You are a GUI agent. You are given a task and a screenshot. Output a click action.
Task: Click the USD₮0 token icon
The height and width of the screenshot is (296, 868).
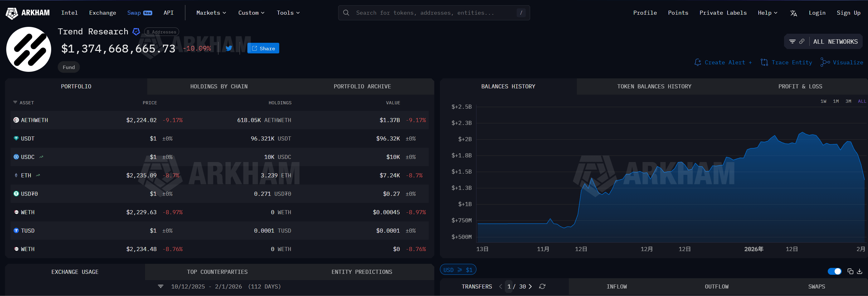coord(16,194)
